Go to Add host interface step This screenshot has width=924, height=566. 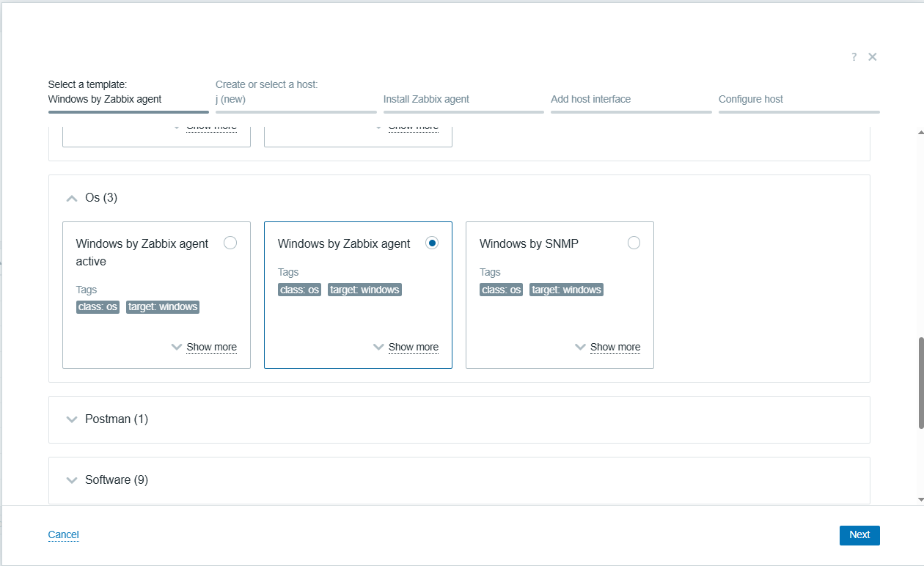pos(631,100)
